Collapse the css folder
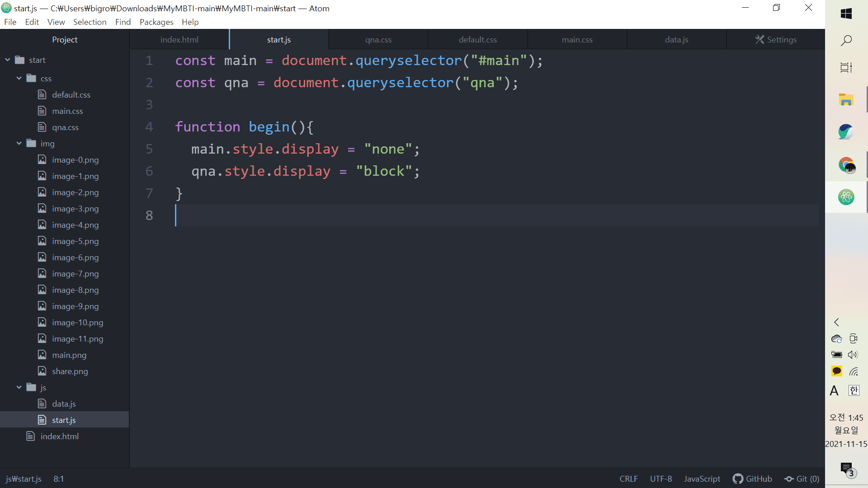This screenshot has width=868, height=488. (x=19, y=78)
